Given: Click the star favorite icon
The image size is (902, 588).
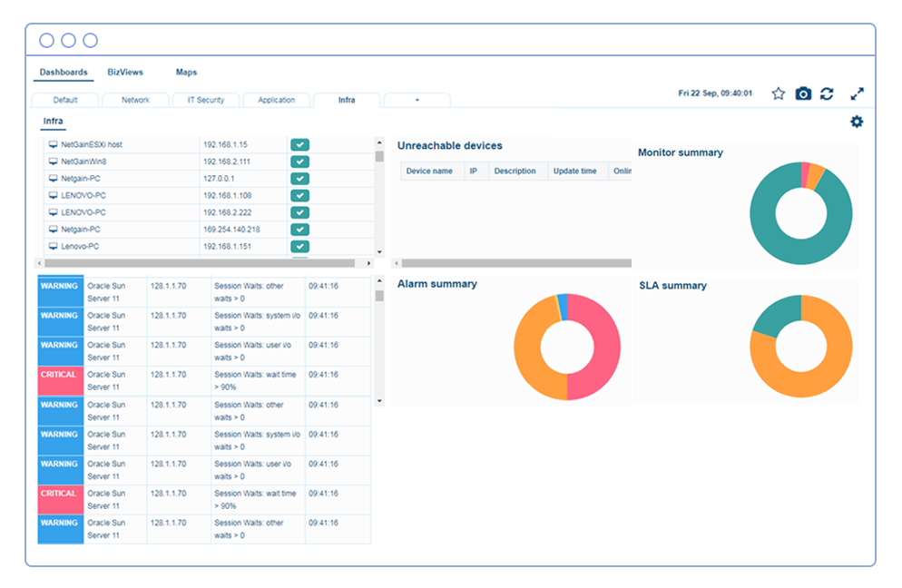Looking at the screenshot, I should [x=778, y=93].
